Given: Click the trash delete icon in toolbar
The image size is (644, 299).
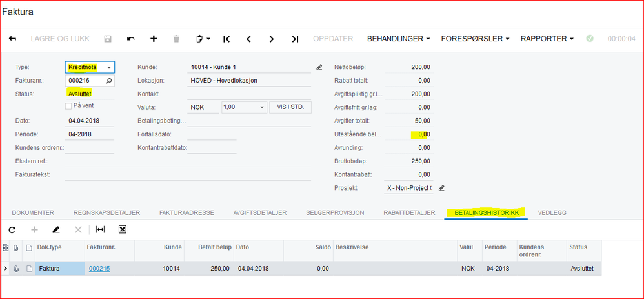Looking at the screenshot, I should [176, 39].
